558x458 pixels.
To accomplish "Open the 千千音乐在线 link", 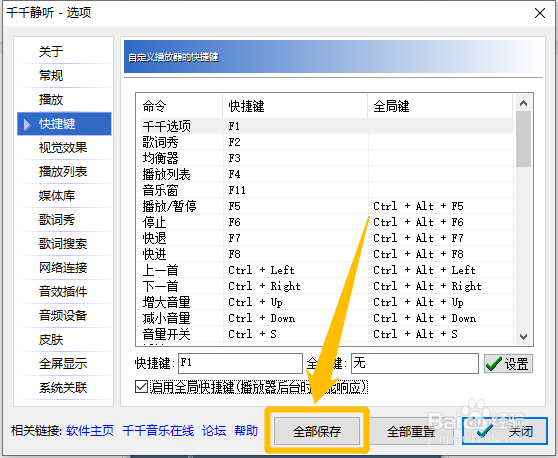I will point(158,431).
